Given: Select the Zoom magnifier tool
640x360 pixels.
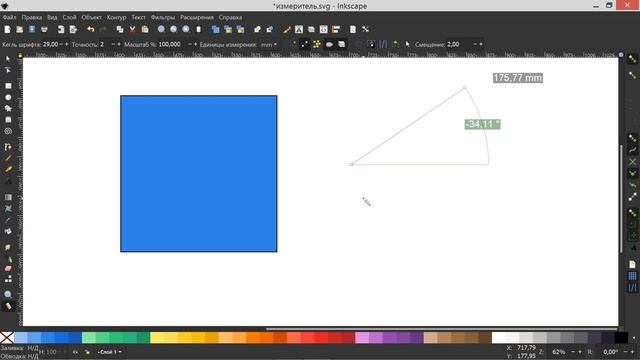Looking at the screenshot, I should click(8, 295).
